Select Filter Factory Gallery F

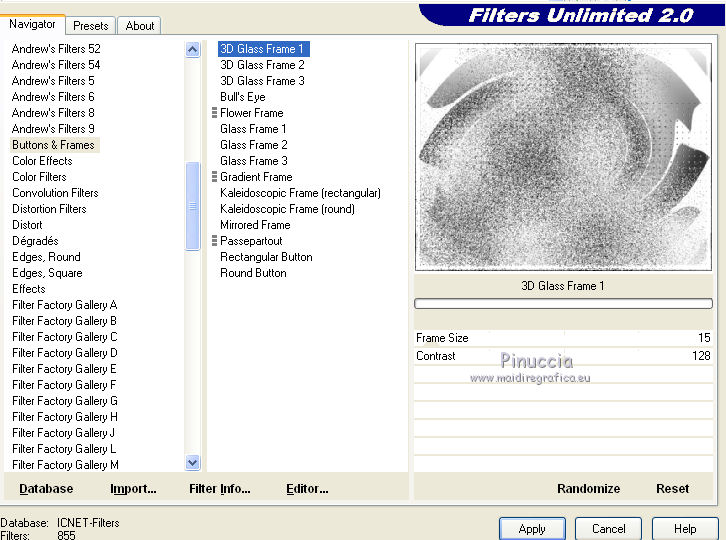click(64, 385)
